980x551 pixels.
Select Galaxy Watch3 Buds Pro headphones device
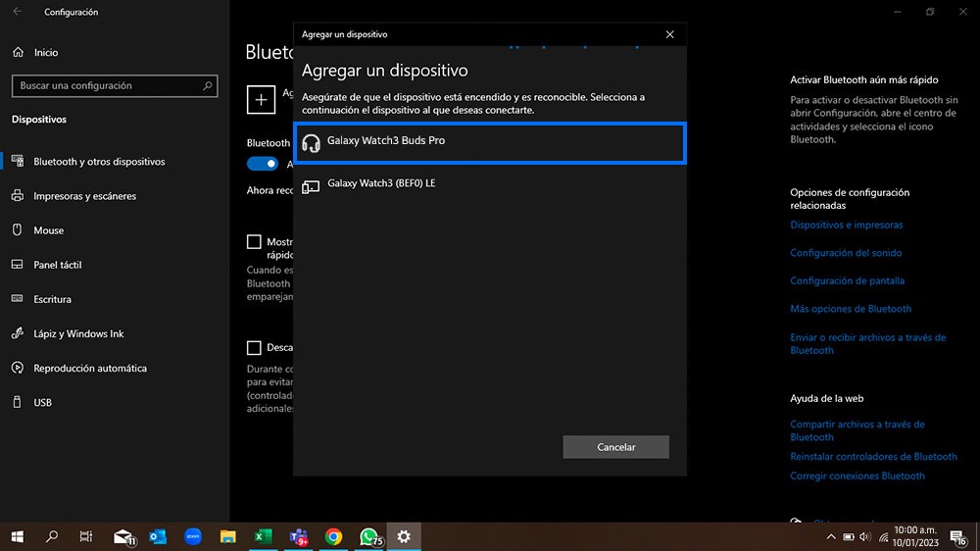pos(488,142)
